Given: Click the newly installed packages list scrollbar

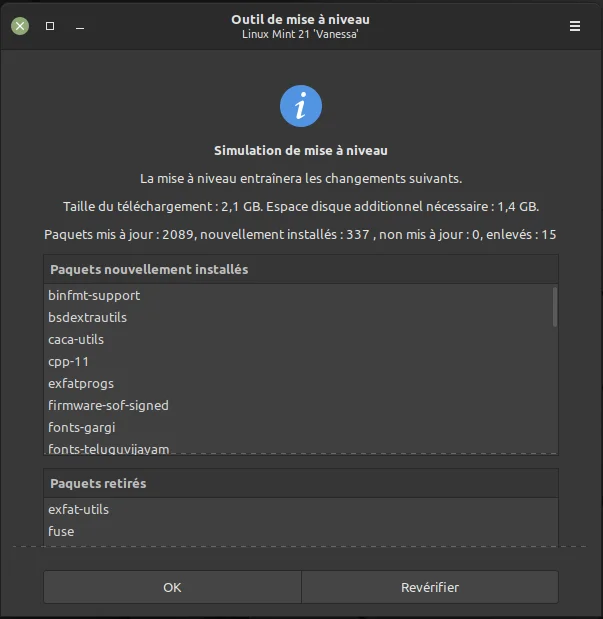Looking at the screenshot, I should click(x=555, y=307).
